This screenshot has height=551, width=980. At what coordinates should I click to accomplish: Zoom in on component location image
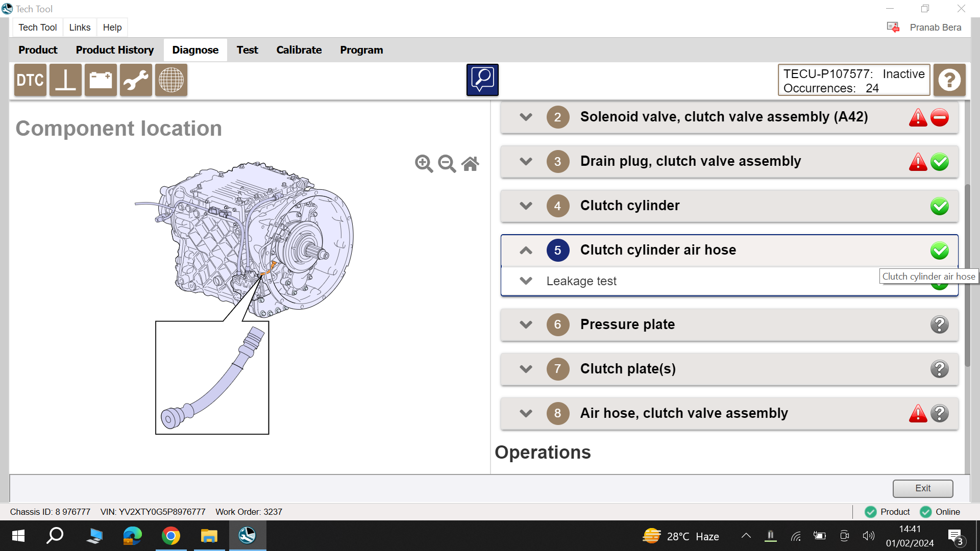pos(424,164)
